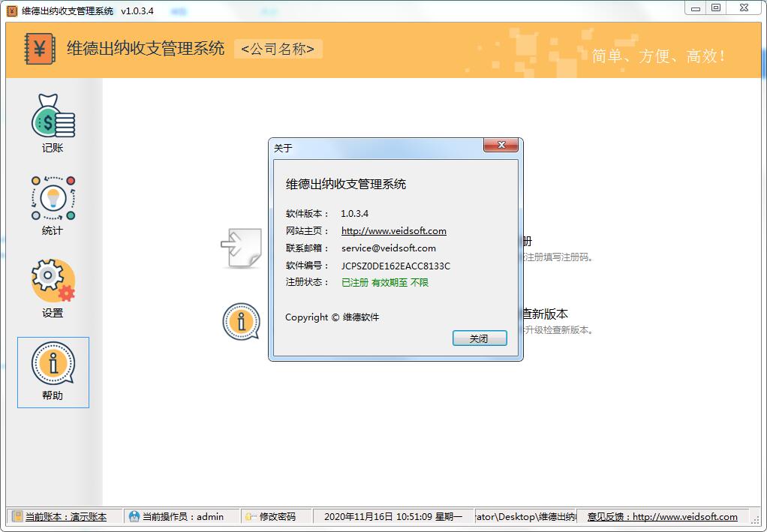This screenshot has width=767, height=532.
Task: Open the 记账 bookkeeping money bag icon
Action: point(53,116)
